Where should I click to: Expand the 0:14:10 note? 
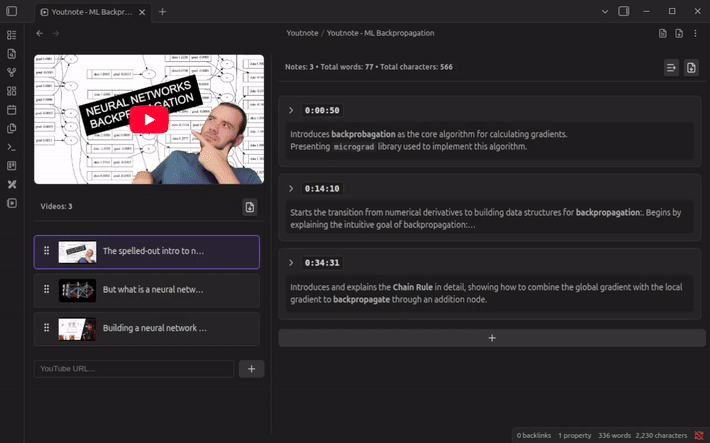291,188
